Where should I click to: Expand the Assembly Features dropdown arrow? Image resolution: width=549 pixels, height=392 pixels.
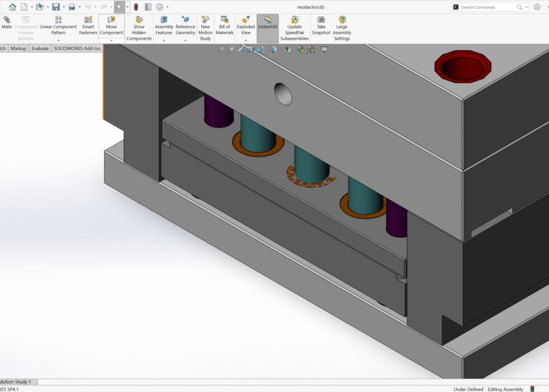point(164,41)
